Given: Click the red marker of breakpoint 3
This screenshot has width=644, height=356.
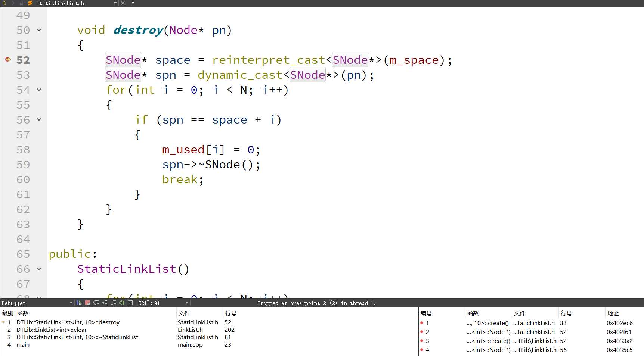Looking at the screenshot, I should coord(422,341).
